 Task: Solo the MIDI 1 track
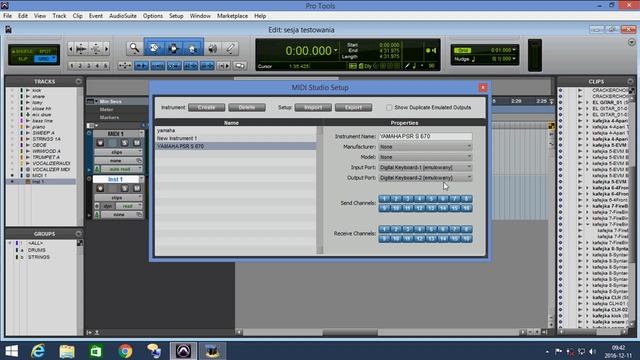point(124,142)
